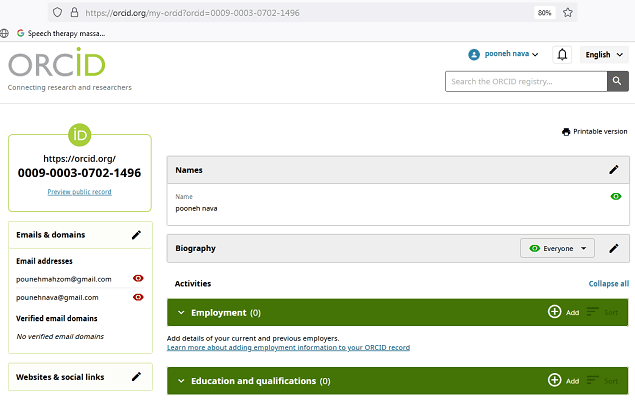This screenshot has width=635, height=400.
Task: Click the pounehnava@gmail.com email text
Action: point(57,297)
